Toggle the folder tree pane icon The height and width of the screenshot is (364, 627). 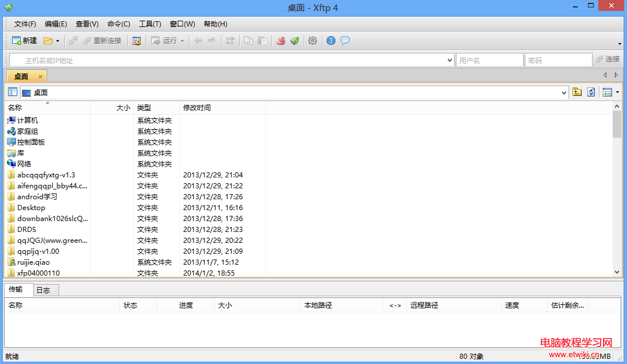pyautogui.click(x=13, y=92)
